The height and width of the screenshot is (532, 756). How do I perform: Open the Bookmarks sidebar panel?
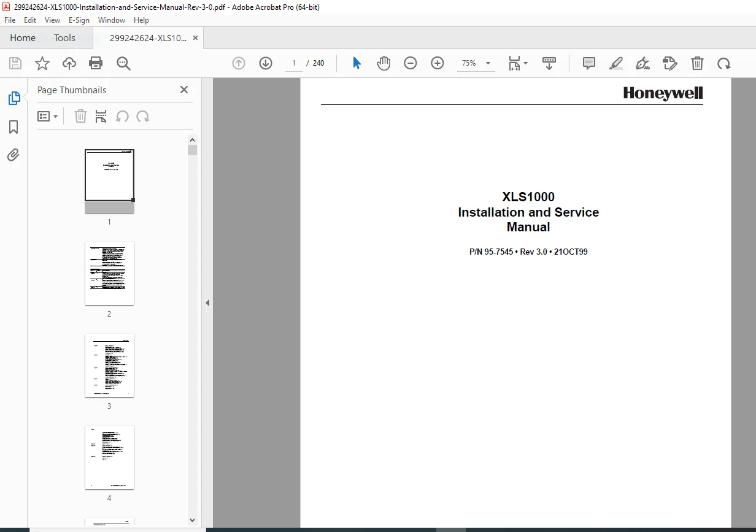(x=13, y=127)
